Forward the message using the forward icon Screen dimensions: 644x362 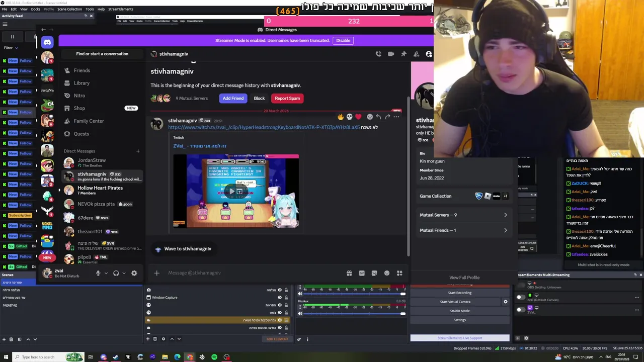coord(387,117)
